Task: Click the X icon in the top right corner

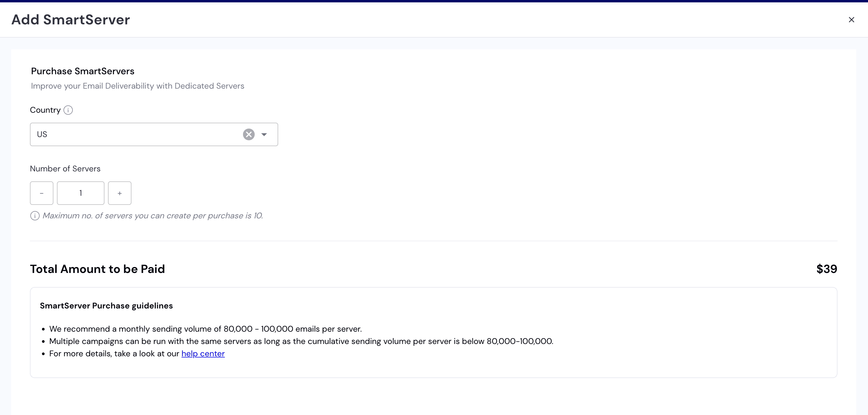Action: (852, 20)
